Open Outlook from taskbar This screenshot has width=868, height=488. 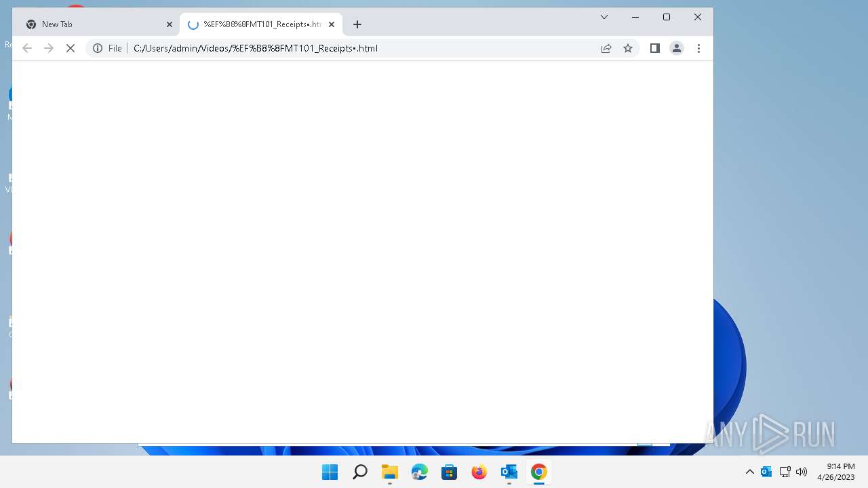pos(509,472)
